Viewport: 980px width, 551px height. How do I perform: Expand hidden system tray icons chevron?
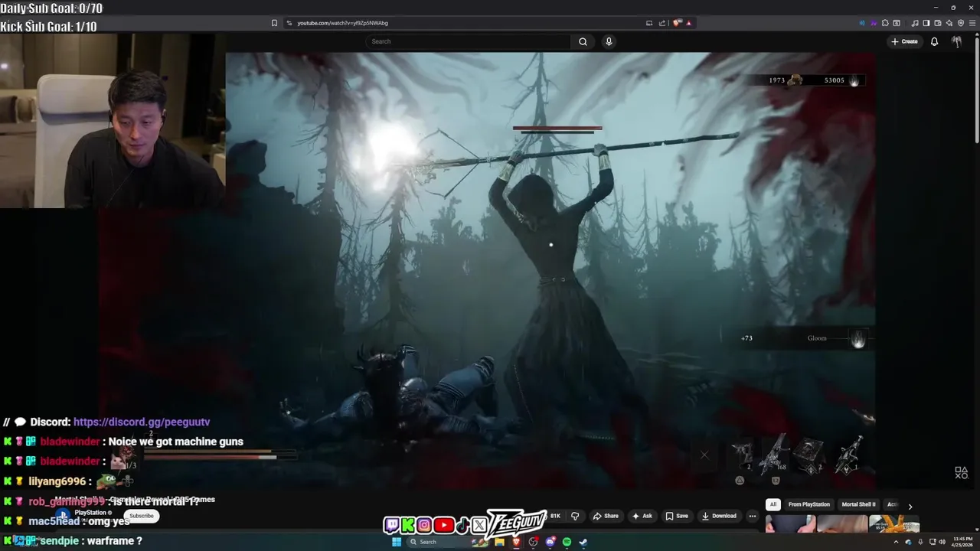point(896,542)
